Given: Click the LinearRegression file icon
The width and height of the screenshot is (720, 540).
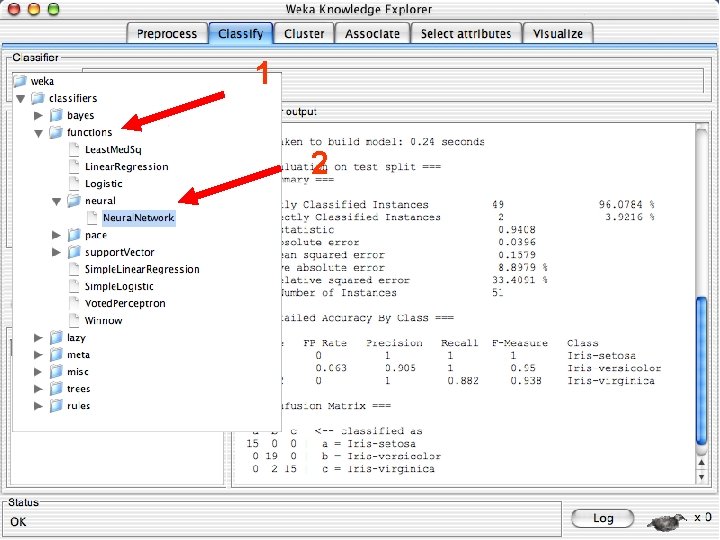Looking at the screenshot, I should pyautogui.click(x=74, y=166).
